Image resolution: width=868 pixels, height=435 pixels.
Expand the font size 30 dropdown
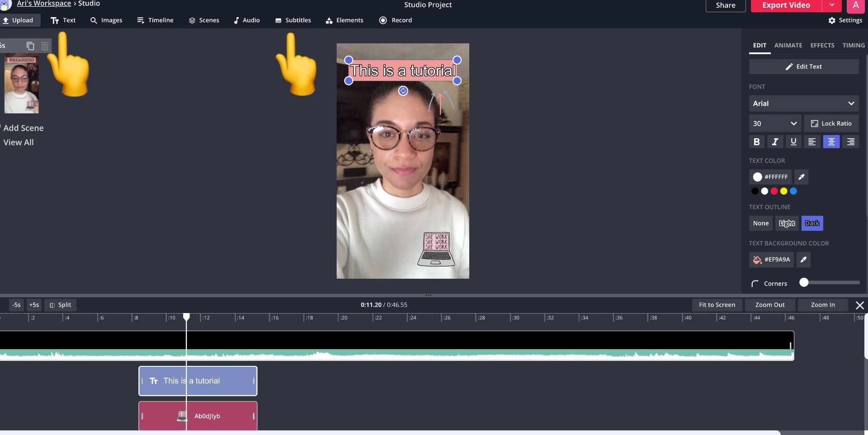[x=774, y=123]
